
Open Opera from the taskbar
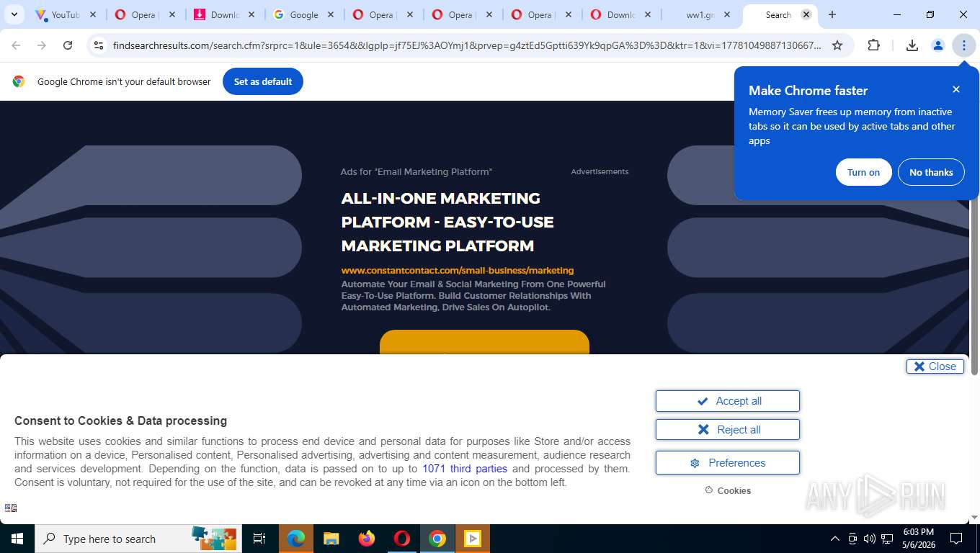[402, 539]
